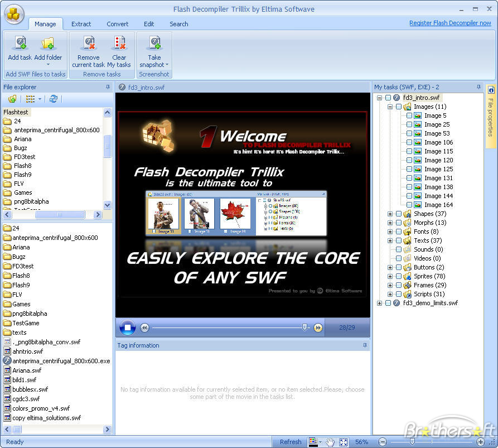
Task: Expand the Sprites (78) node
Action: coord(390,276)
